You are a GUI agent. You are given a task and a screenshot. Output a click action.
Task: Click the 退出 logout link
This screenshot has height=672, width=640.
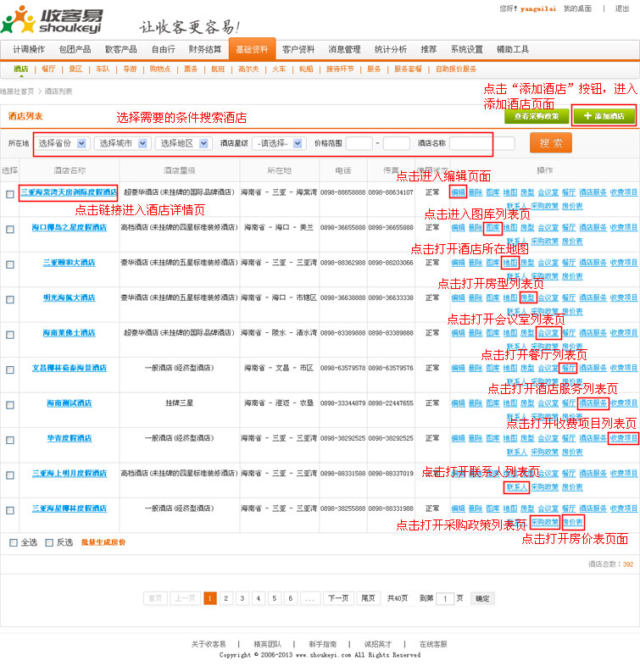[621, 8]
